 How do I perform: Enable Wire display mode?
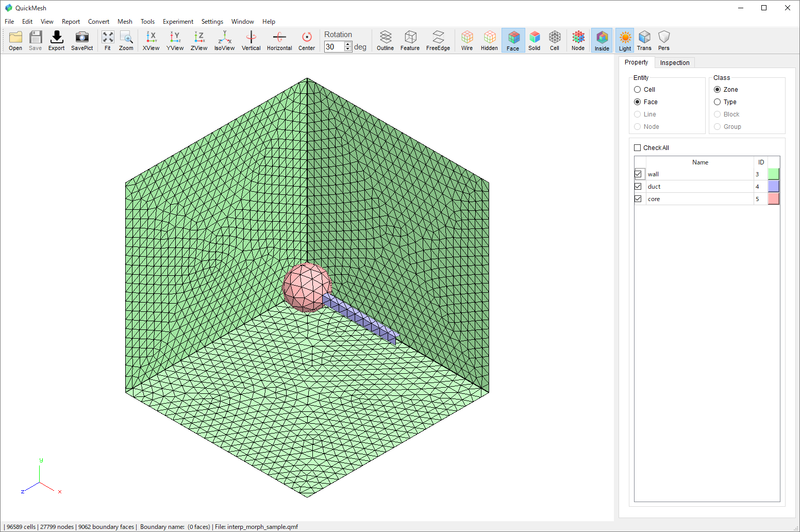click(466, 40)
